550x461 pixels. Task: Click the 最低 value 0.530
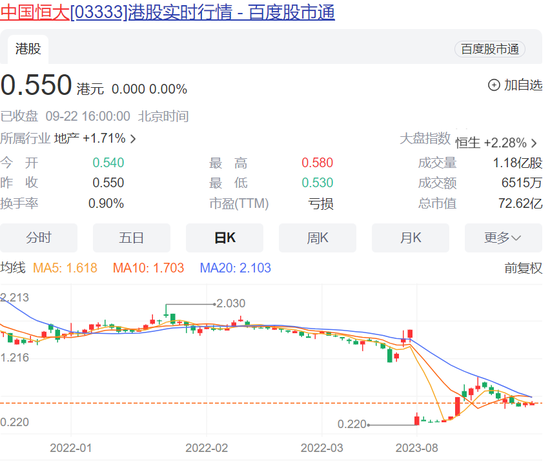click(x=317, y=183)
